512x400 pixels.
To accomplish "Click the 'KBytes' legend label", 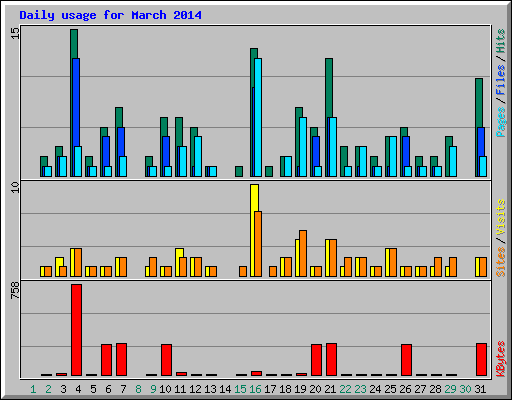I will tap(501, 359).
